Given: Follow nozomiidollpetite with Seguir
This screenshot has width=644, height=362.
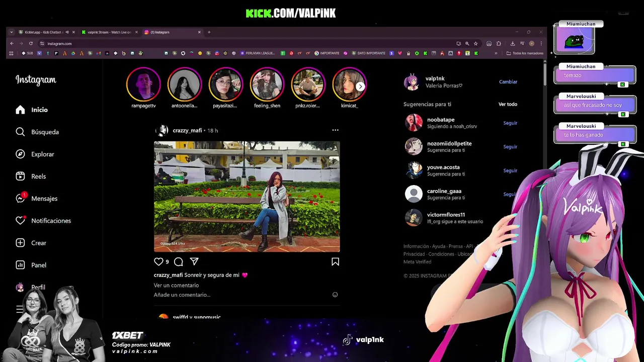Looking at the screenshot, I should point(510,146).
